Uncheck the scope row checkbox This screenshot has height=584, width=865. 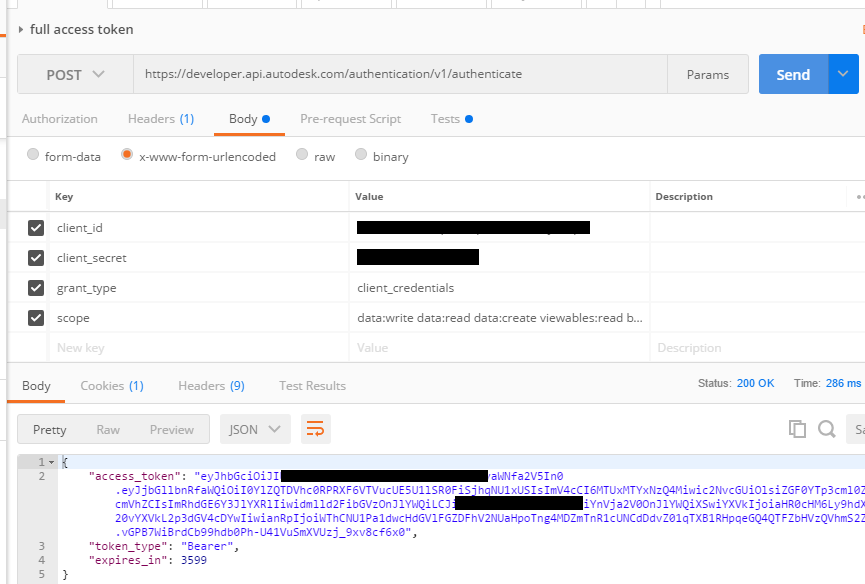tap(36, 318)
